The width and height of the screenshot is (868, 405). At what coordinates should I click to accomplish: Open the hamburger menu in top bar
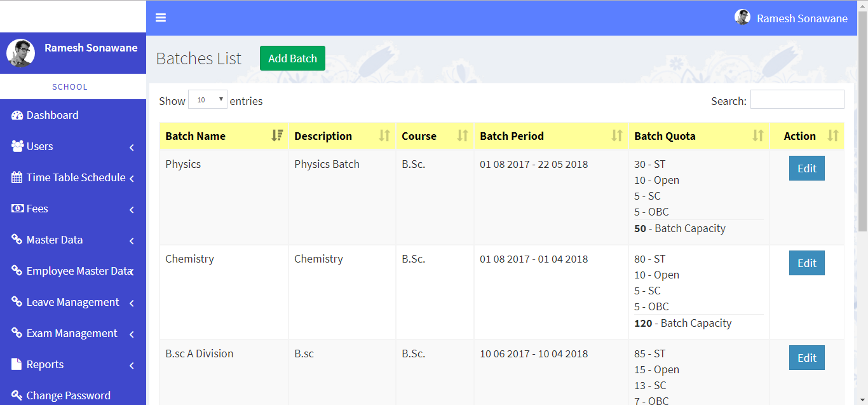click(x=161, y=17)
